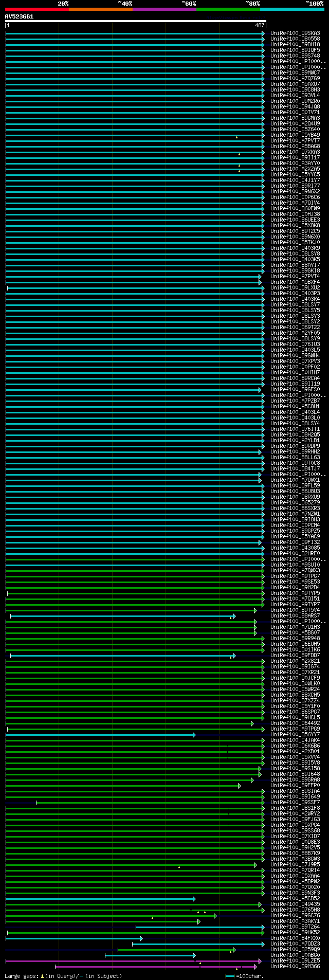Screen dimensions: 329x980
Task: Click label UniRef100_A3AYY0
Action: coord(295,163)
